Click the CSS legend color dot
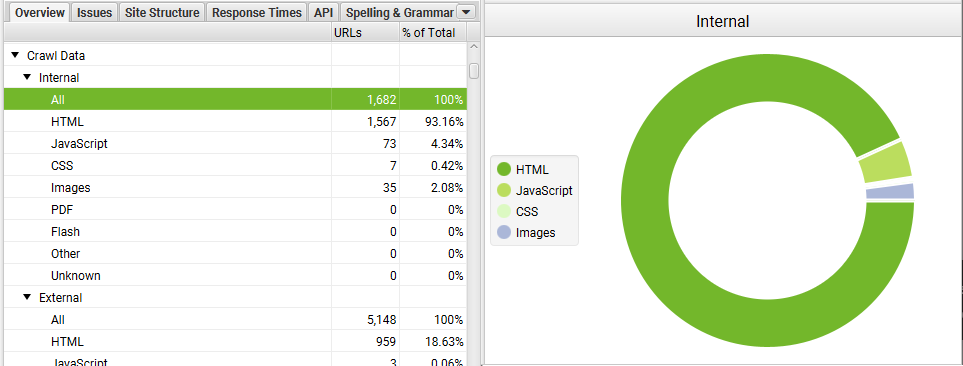The width and height of the screenshot is (963, 366). click(x=504, y=211)
